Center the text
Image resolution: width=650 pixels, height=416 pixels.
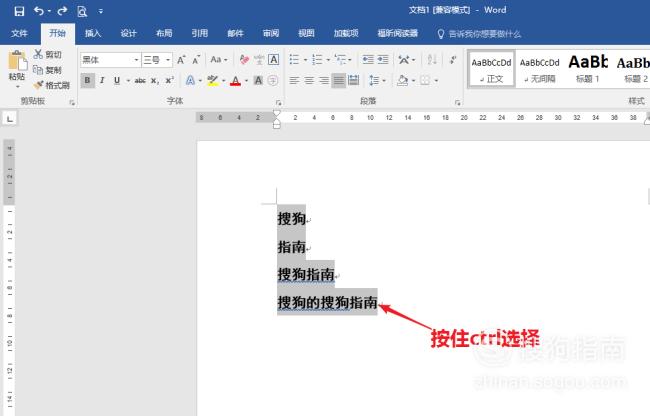click(x=309, y=80)
